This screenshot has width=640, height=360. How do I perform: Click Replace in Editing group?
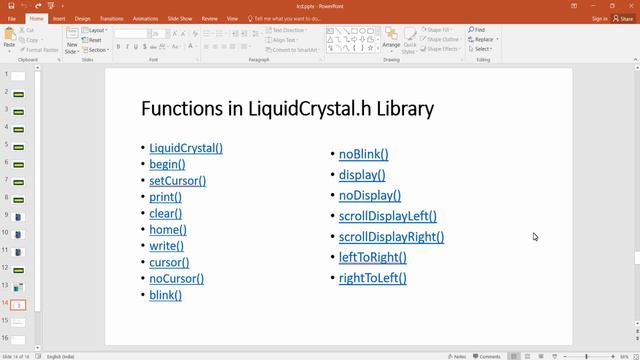483,40
